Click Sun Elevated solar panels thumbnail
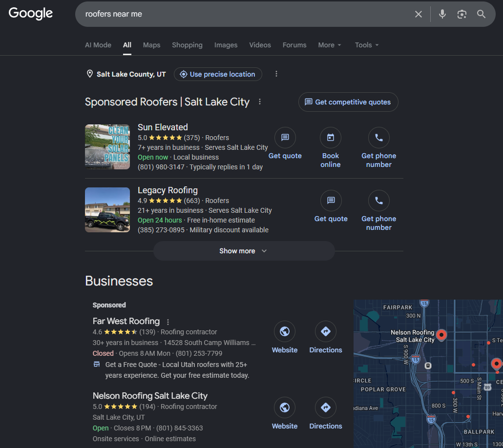This screenshot has width=503, height=448. [107, 147]
